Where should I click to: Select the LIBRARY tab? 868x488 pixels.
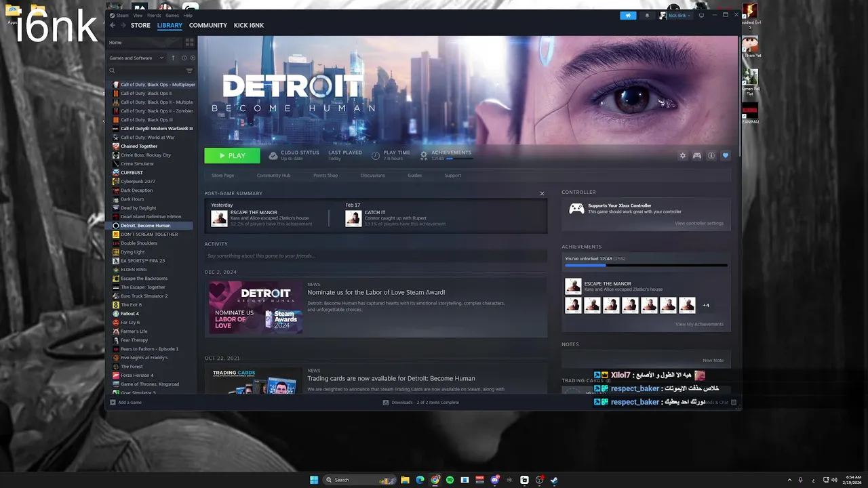[170, 25]
